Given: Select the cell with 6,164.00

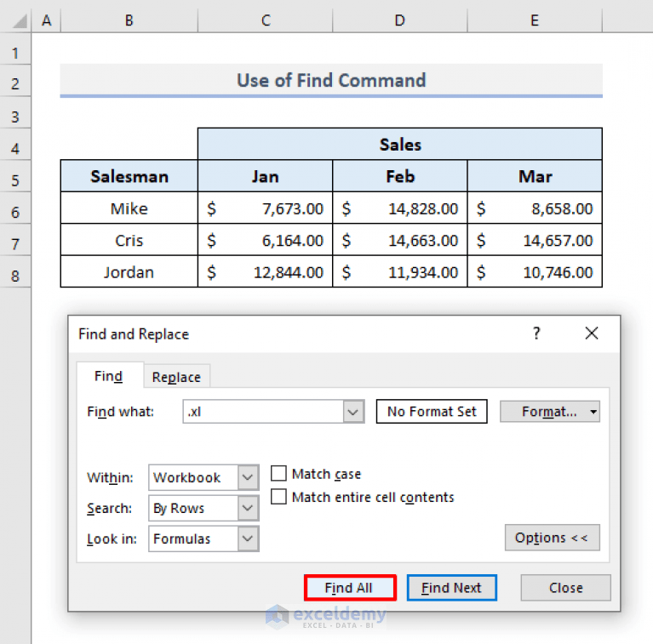Looking at the screenshot, I should [266, 240].
